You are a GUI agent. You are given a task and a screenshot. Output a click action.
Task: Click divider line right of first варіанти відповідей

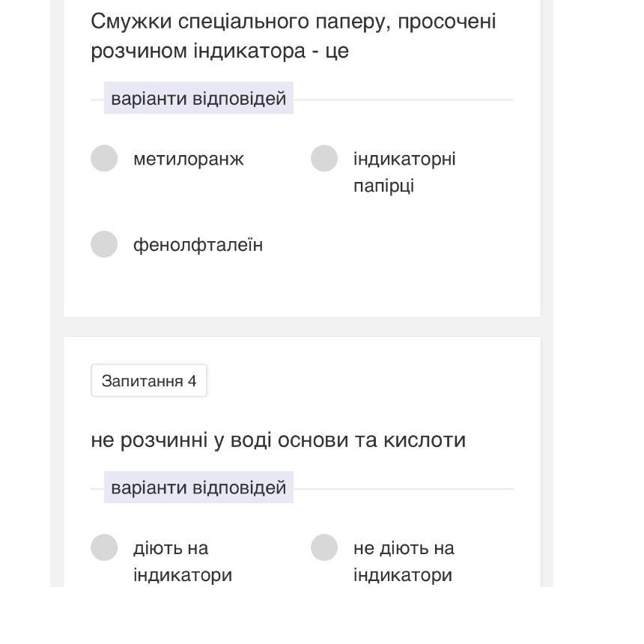pos(403,100)
